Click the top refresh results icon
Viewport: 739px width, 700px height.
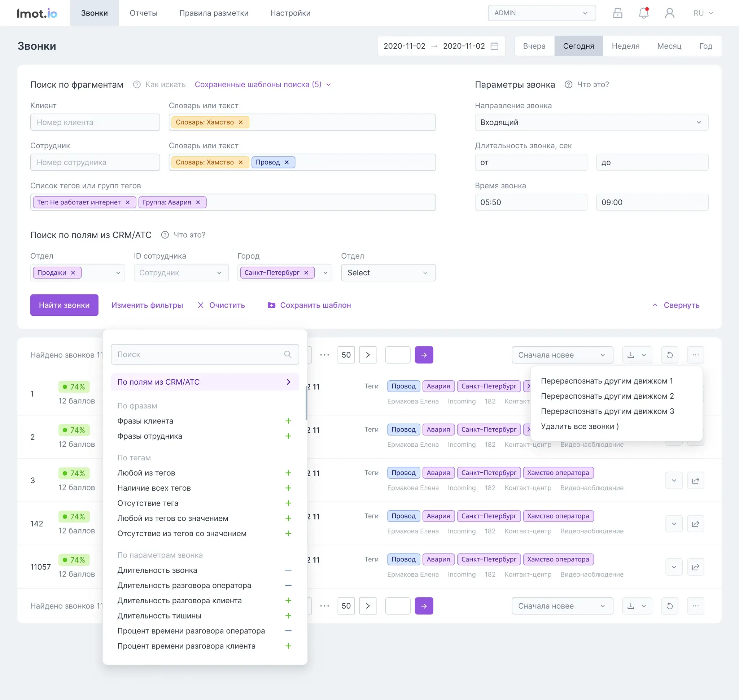pos(670,355)
